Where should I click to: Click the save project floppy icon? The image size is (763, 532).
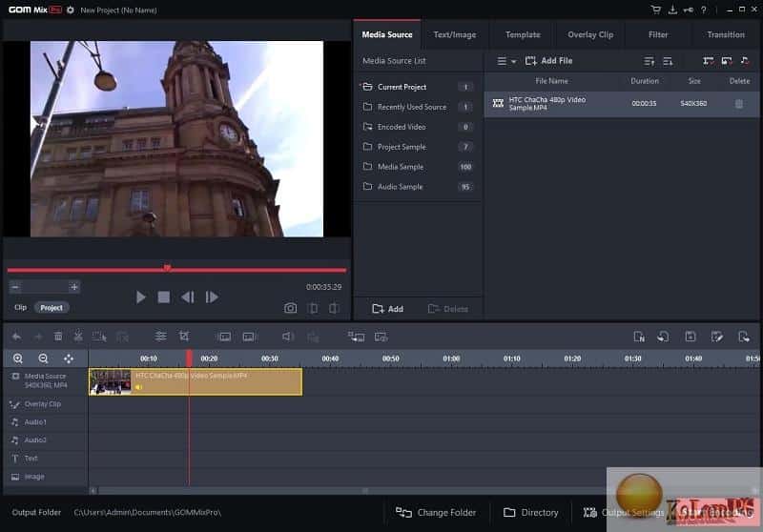coord(690,337)
